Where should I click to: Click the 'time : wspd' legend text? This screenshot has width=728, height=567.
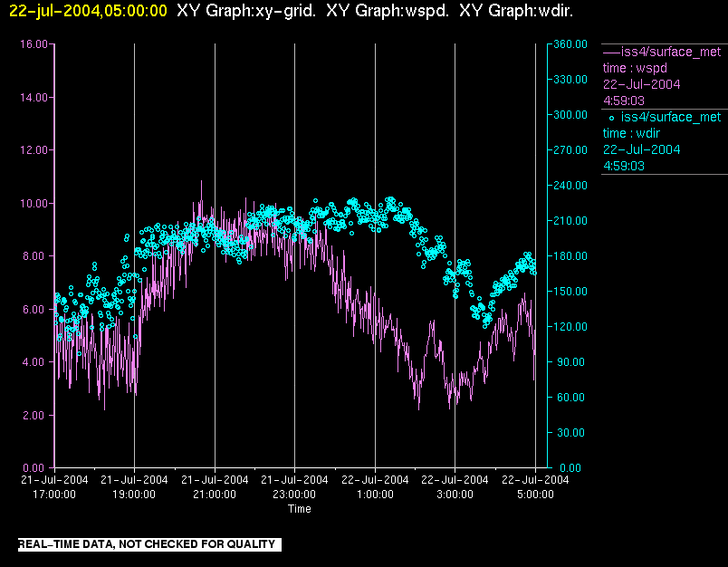(635, 68)
